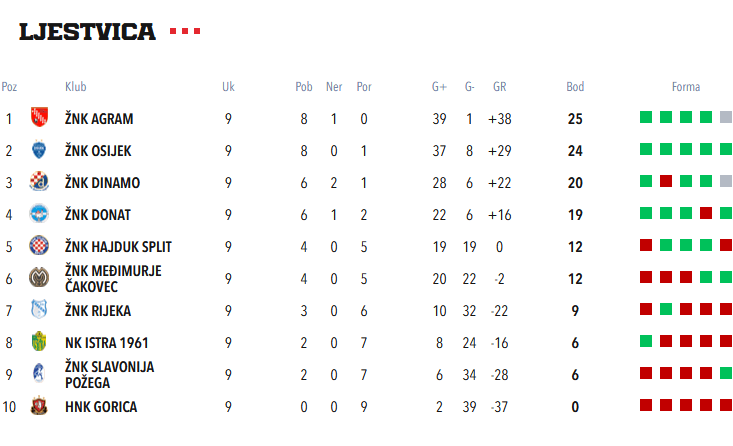
Task: Click the ŽNK Rijeka club crest
Action: [39, 311]
